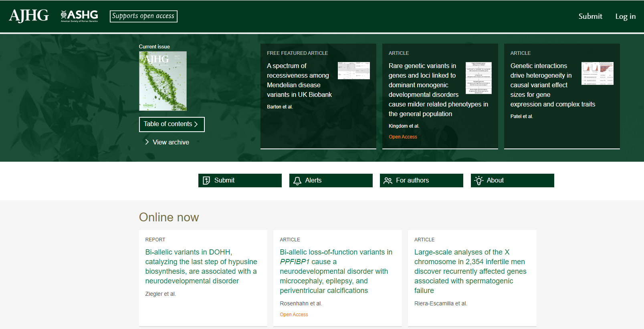Click the Supports open access badge

143,16
